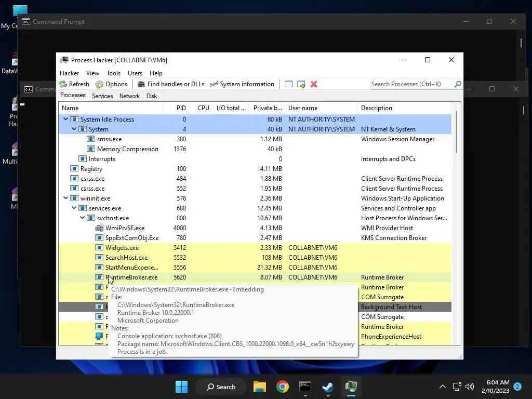Image resolution: width=532 pixels, height=399 pixels.
Task: Click the find window and thread icon
Action: click(x=301, y=84)
